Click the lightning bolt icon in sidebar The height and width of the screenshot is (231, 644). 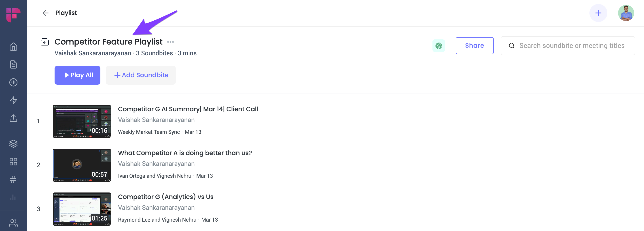point(13,100)
